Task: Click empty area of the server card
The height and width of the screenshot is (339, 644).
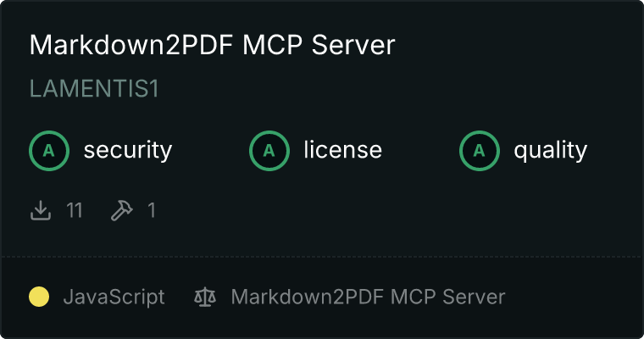Action: pyautogui.click(x=411, y=210)
